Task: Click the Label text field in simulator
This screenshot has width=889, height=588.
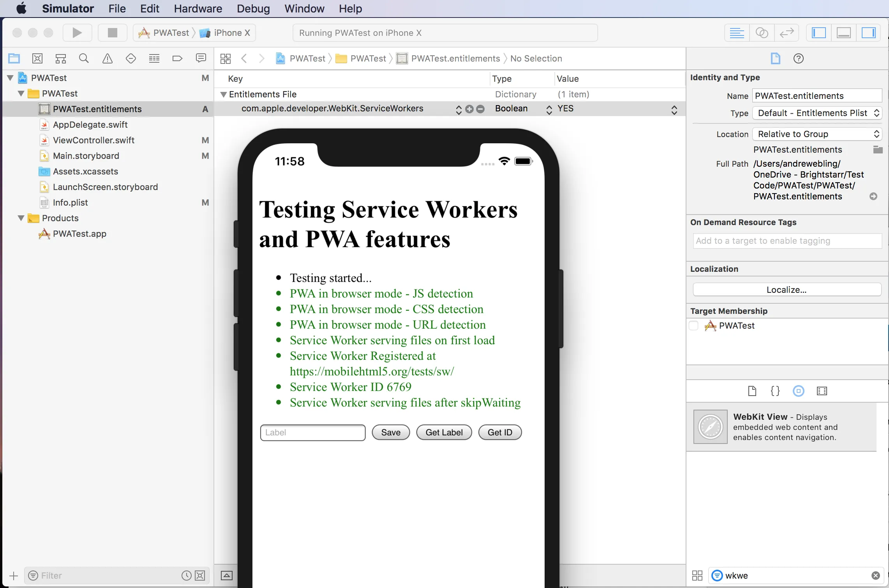Action: 312,432
